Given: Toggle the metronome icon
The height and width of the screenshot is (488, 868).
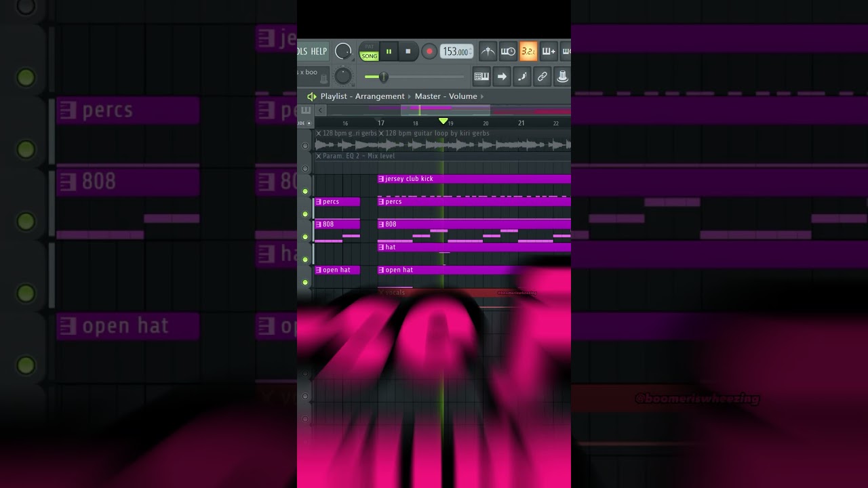Looking at the screenshot, I should pos(488,52).
